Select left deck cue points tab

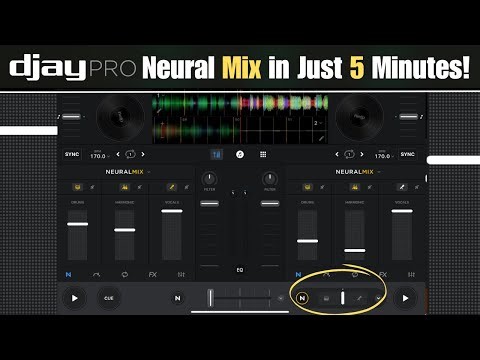(96, 275)
